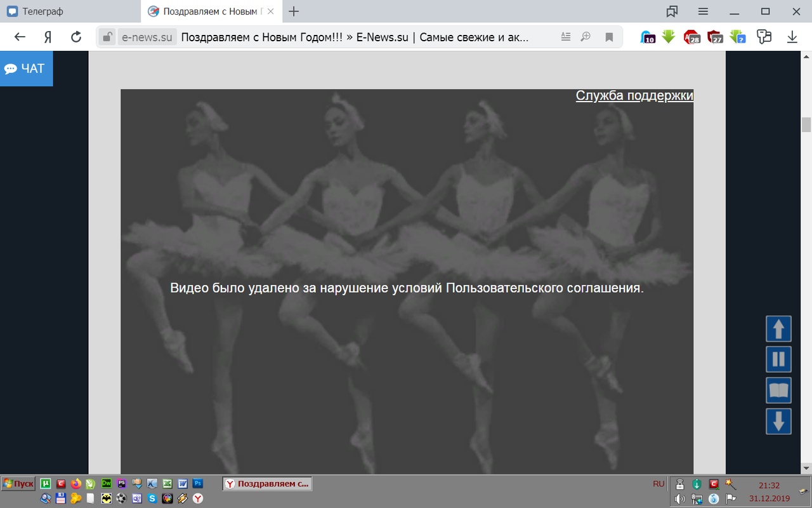Click the e-news.su domain in address bar
Image resolution: width=812 pixels, height=508 pixels.
click(x=147, y=37)
